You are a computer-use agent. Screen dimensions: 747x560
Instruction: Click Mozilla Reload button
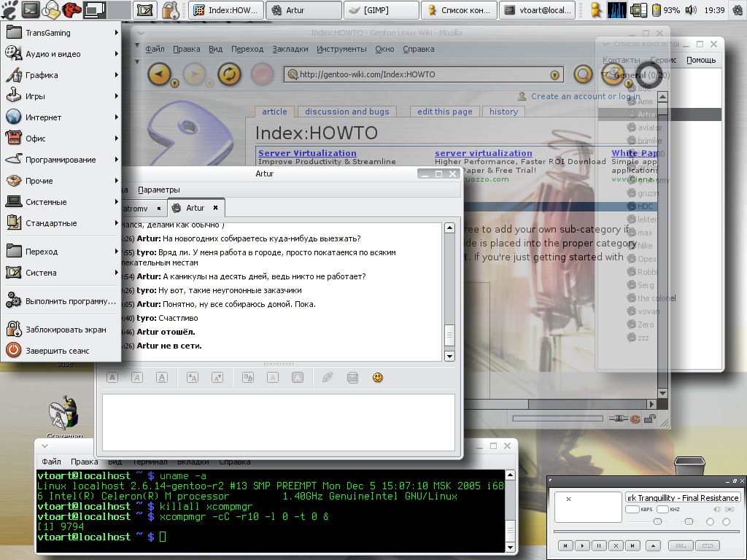point(229,74)
